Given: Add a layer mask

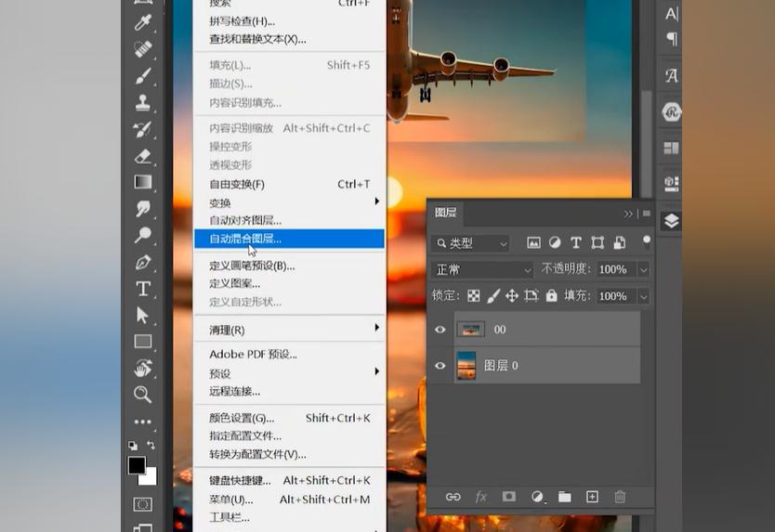Looking at the screenshot, I should point(508,497).
